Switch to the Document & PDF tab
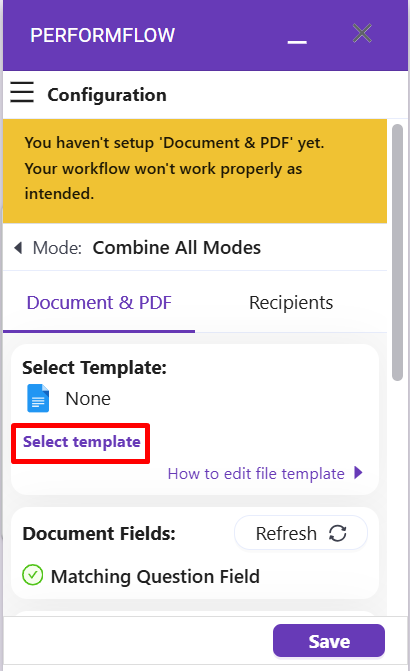Image resolution: width=410 pixels, height=671 pixels. tap(99, 303)
